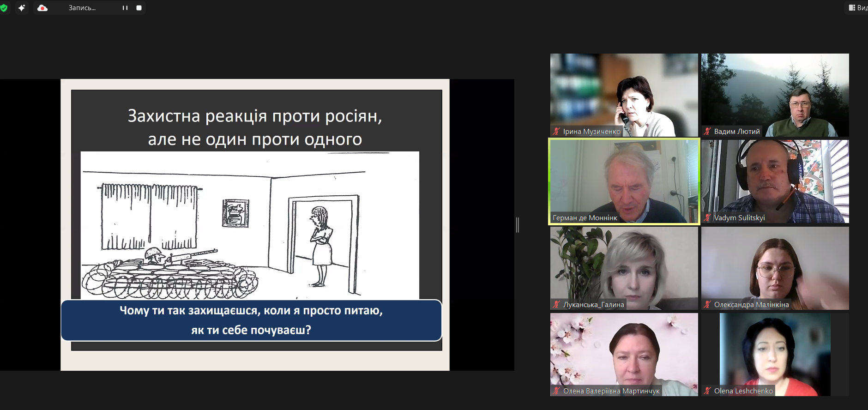Stop the cloud recording
868x410 pixels.
coord(139,8)
